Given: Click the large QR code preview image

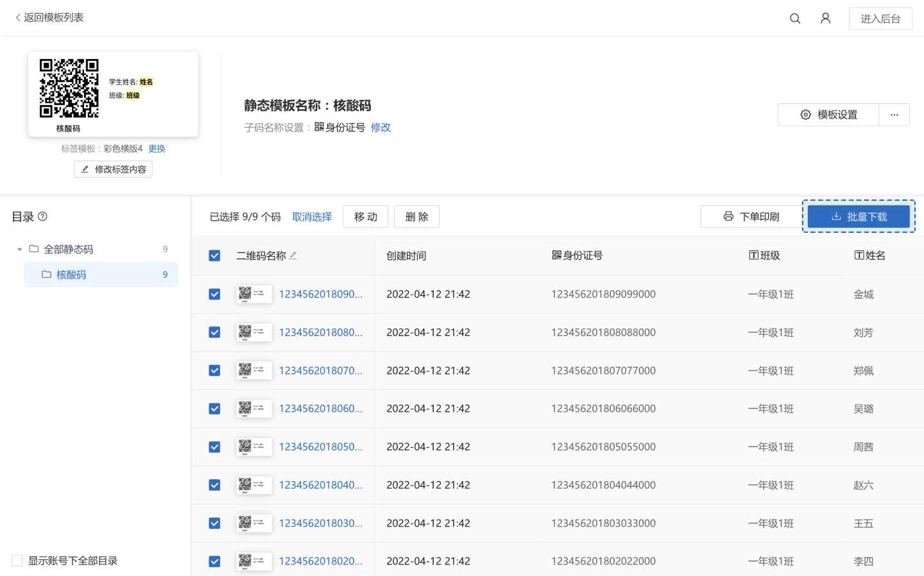Looking at the screenshot, I should pos(69,89).
